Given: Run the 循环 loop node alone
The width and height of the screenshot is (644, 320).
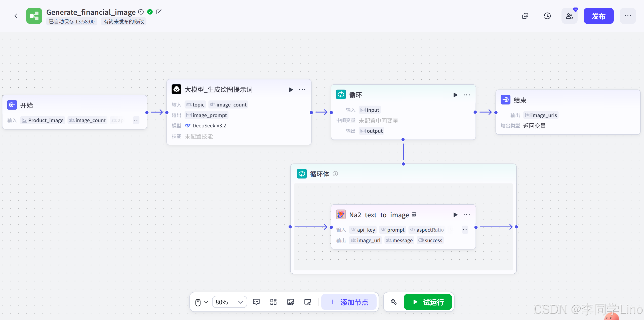Looking at the screenshot, I should click(455, 95).
